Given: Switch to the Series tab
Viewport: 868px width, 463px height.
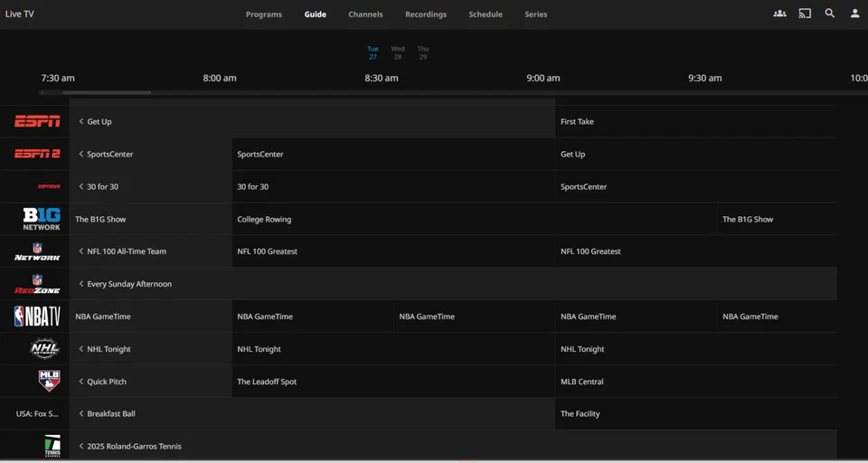Looking at the screenshot, I should 536,14.
